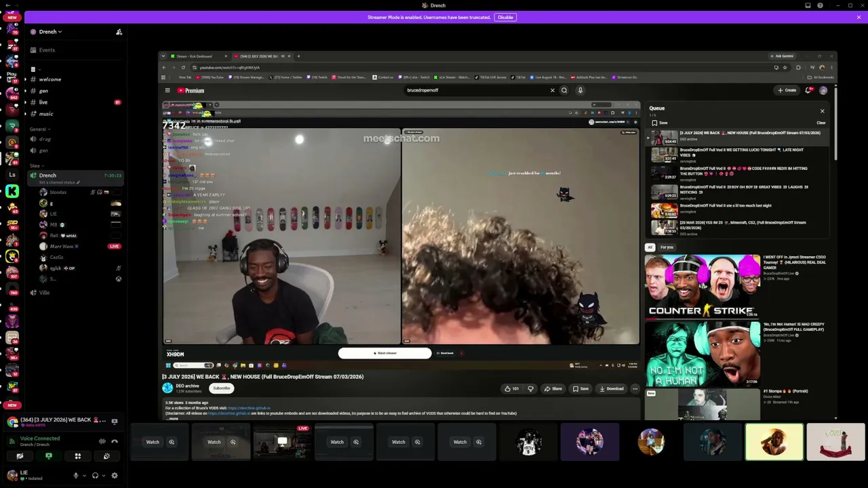Dislike the YouTube video

pos(530,388)
